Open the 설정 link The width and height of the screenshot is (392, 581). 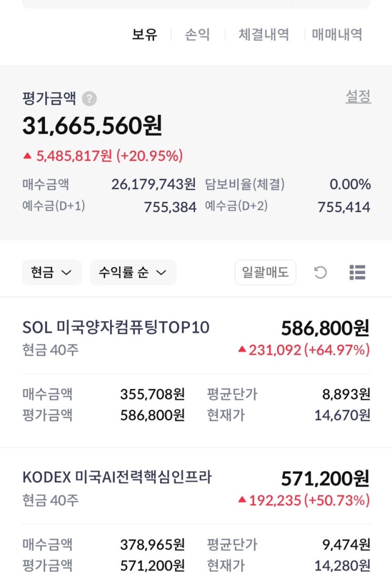[x=358, y=97]
